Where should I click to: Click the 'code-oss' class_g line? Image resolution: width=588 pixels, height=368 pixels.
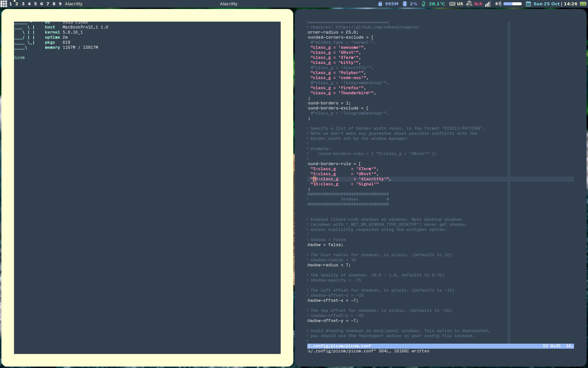tap(339, 78)
